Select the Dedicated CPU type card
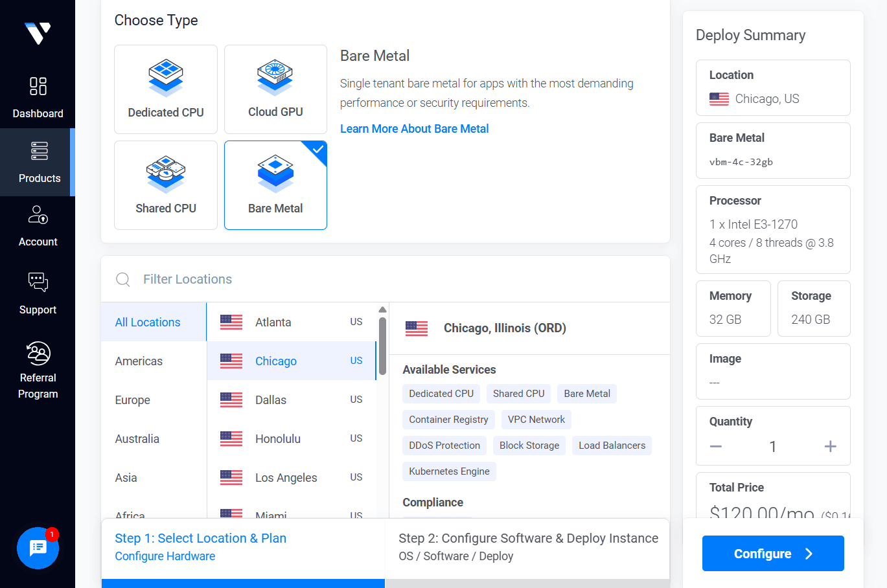This screenshot has width=887, height=588. pos(166,89)
